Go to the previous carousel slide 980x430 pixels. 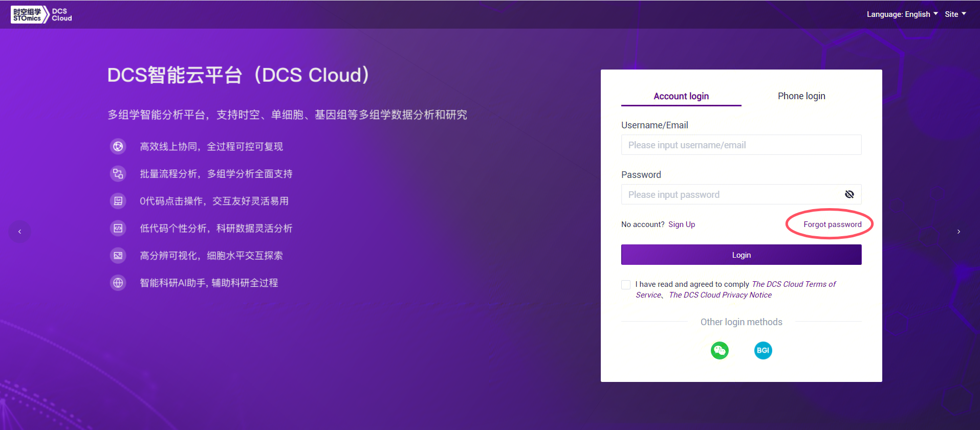[20, 232]
